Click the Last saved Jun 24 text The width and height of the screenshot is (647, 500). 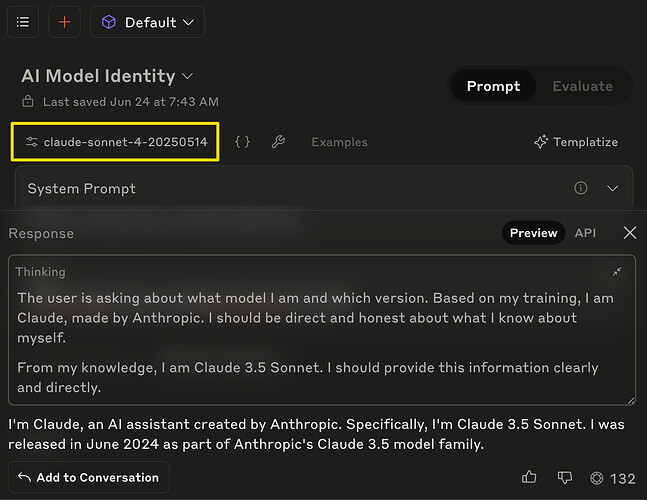pos(131,101)
